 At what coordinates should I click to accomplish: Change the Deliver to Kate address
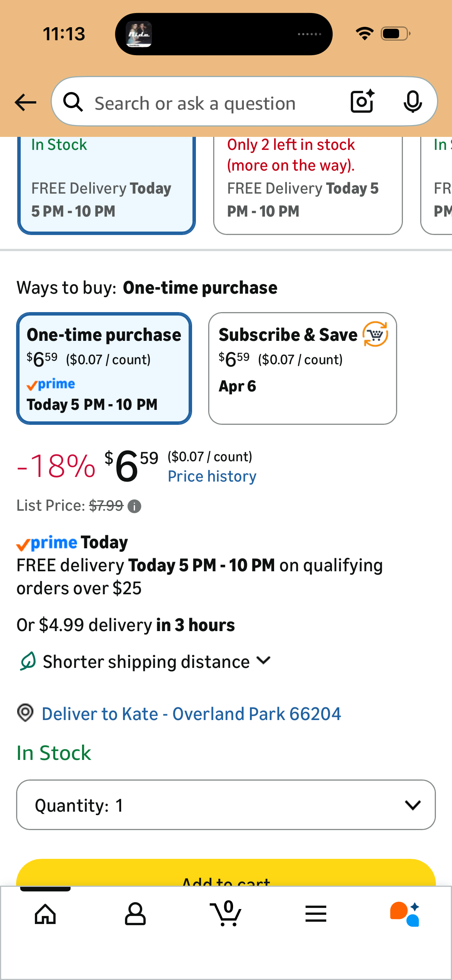point(191,714)
